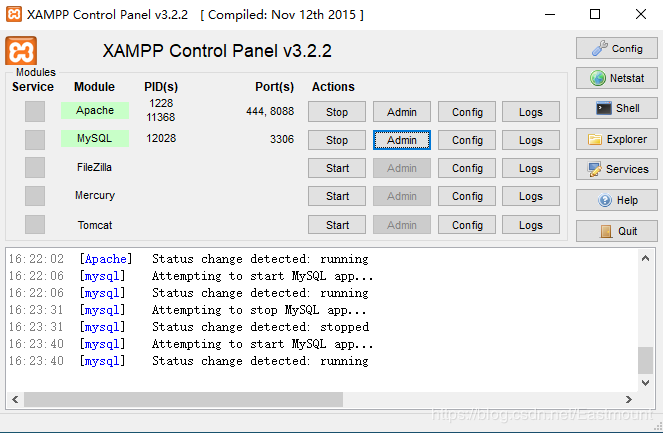Click the log scroll down arrow
Screen dimensions: 663x433
coord(645,383)
